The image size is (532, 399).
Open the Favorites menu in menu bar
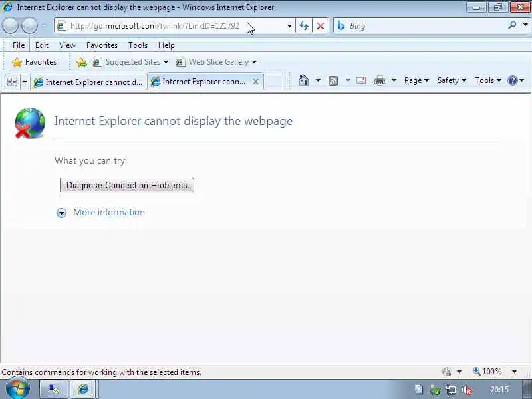[x=102, y=45]
